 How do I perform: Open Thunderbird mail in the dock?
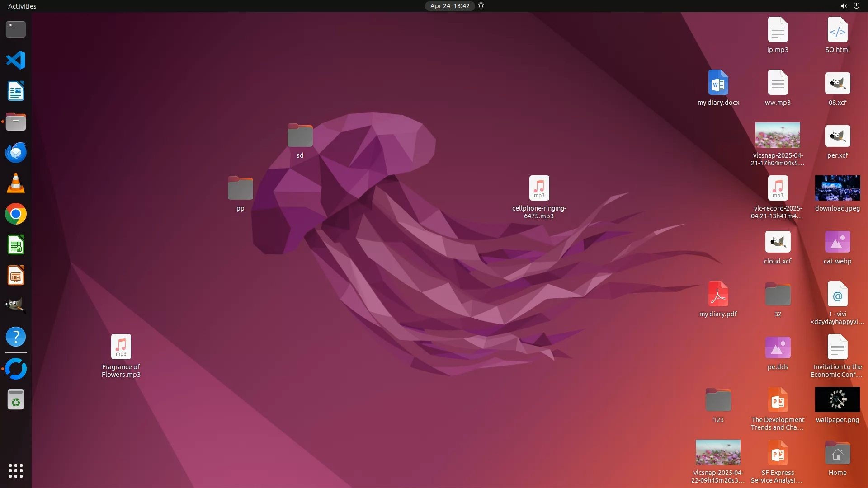(x=16, y=152)
